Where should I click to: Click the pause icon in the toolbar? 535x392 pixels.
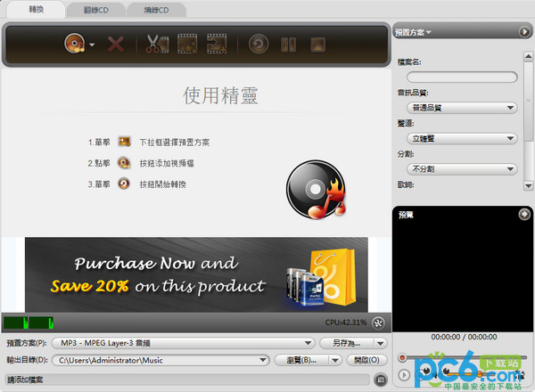tap(288, 45)
